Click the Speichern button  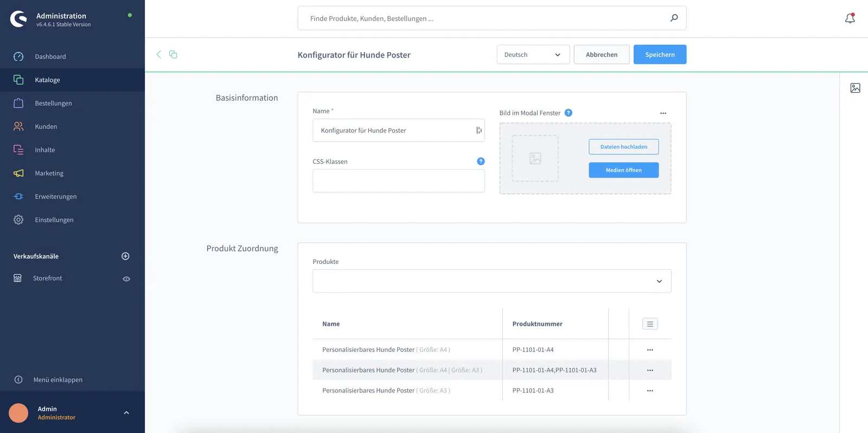pos(660,54)
